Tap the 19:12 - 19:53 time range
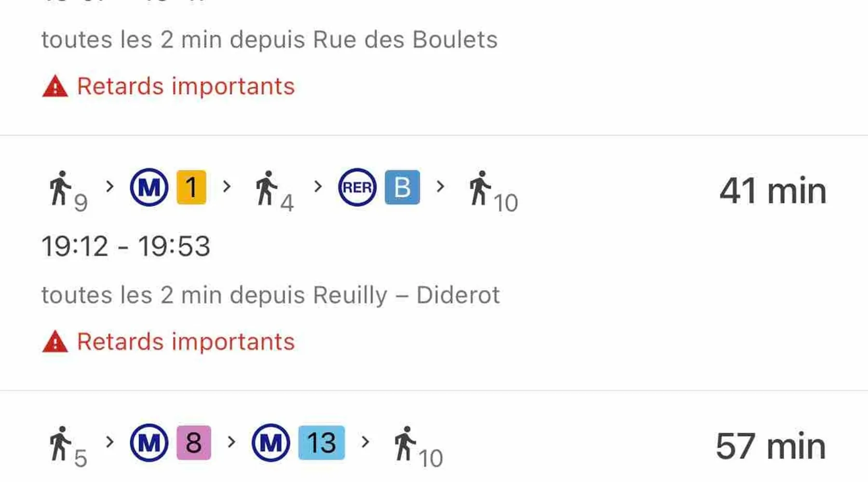Viewport: 868px width, 482px height. 126,246
